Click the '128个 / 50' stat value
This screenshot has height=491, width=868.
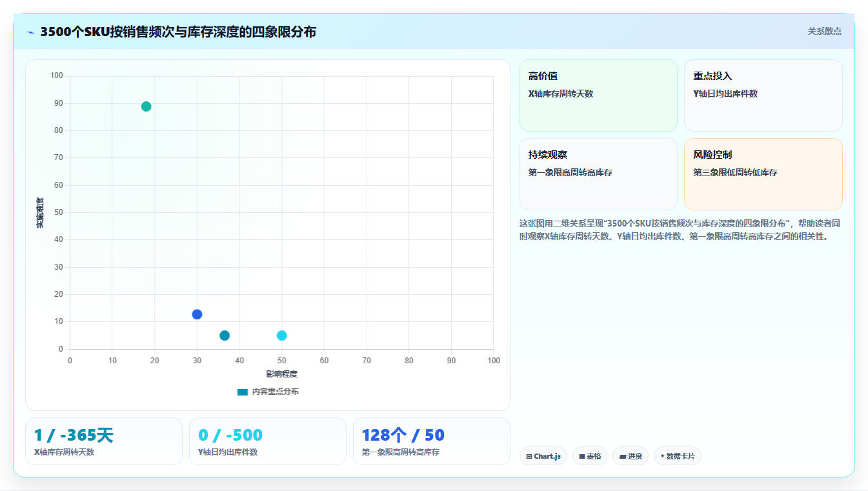tap(403, 436)
